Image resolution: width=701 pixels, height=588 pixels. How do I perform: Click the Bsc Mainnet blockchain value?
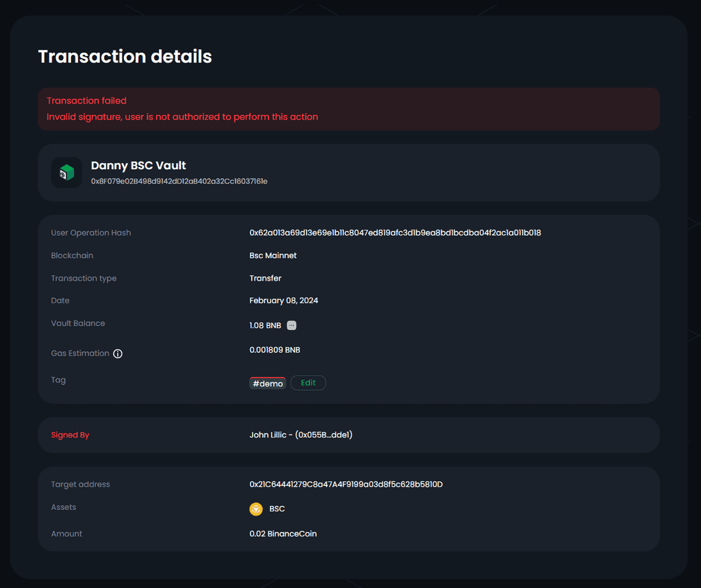point(273,255)
